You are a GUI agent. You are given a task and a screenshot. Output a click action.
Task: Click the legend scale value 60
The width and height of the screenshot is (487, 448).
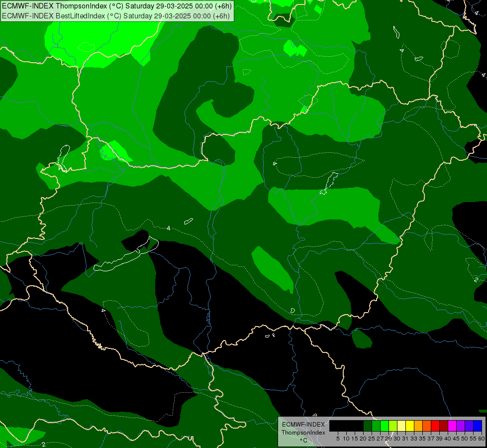(x=482, y=439)
